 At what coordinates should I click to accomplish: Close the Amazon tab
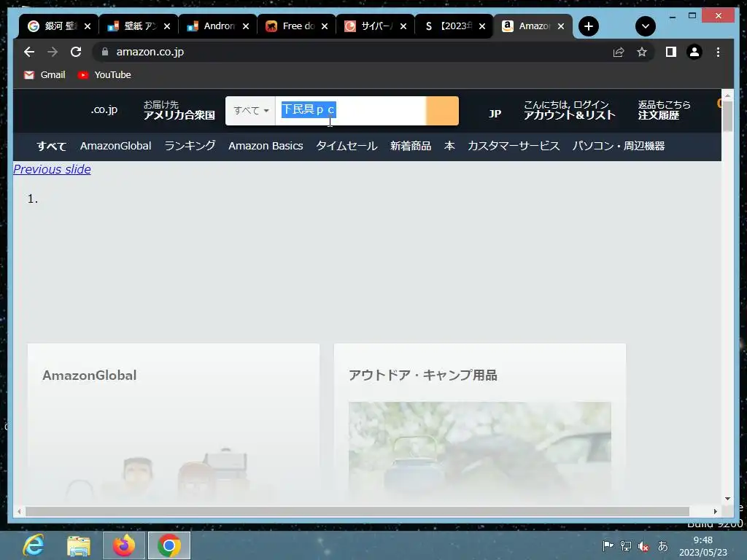[561, 27]
